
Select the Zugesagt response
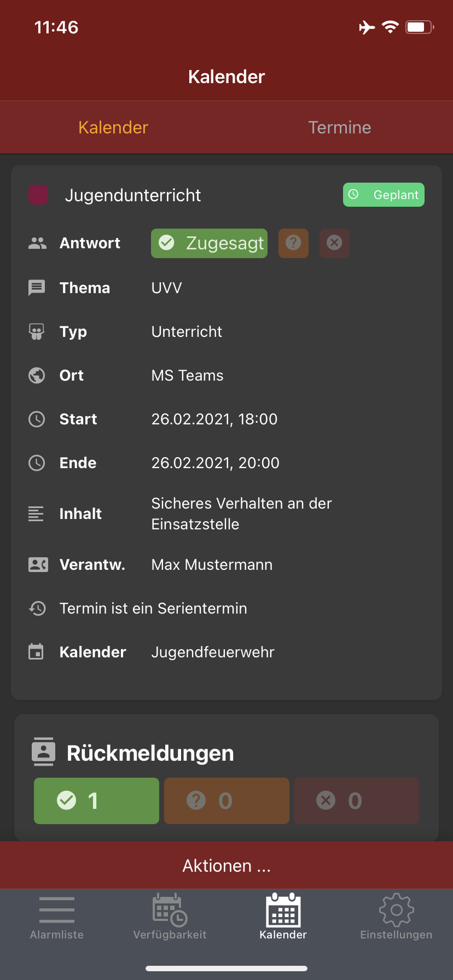(x=209, y=243)
